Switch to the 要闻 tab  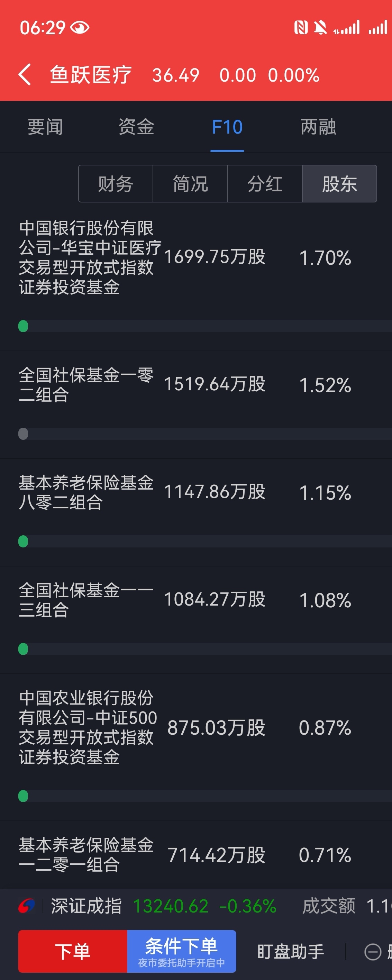pos(45,127)
